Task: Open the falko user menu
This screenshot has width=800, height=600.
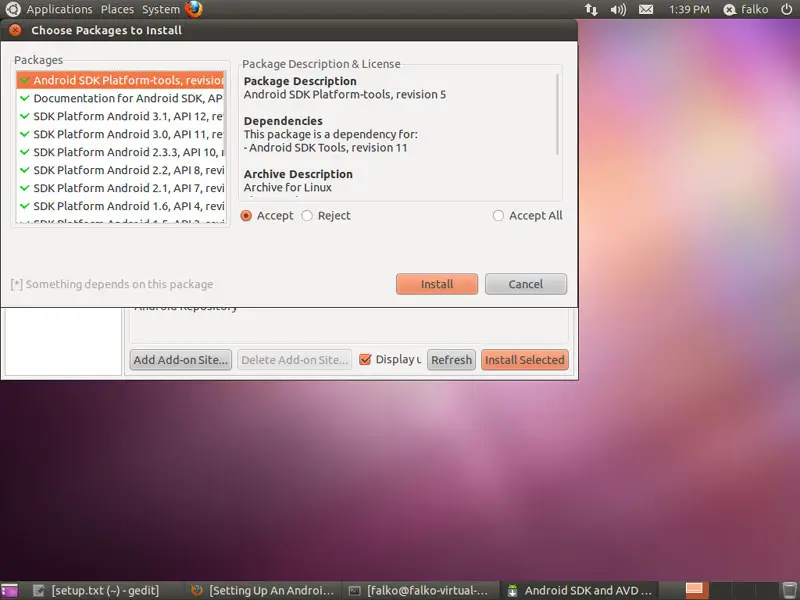Action: click(745, 9)
